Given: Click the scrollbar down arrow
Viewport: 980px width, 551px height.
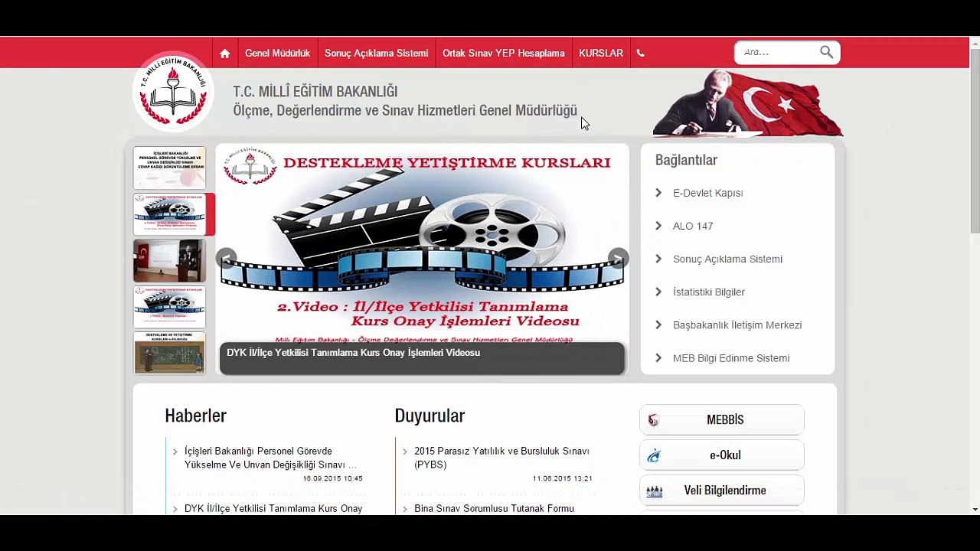Looking at the screenshot, I should click(975, 509).
